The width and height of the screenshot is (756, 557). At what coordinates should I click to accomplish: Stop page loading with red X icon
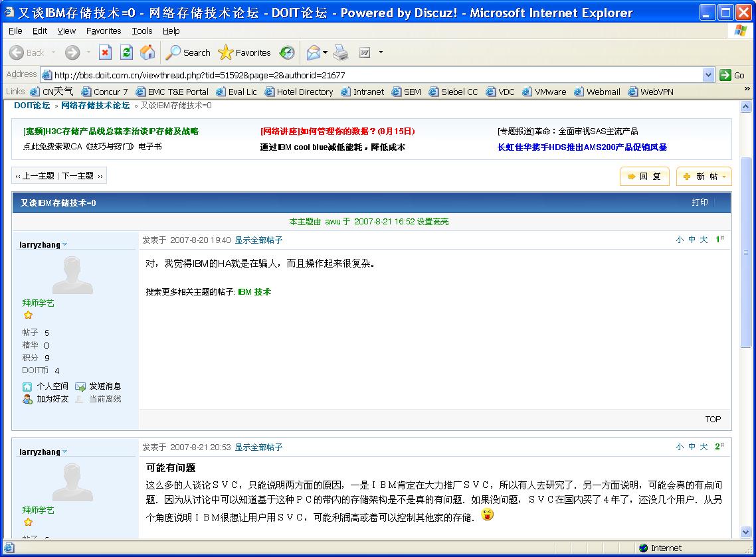tap(105, 52)
